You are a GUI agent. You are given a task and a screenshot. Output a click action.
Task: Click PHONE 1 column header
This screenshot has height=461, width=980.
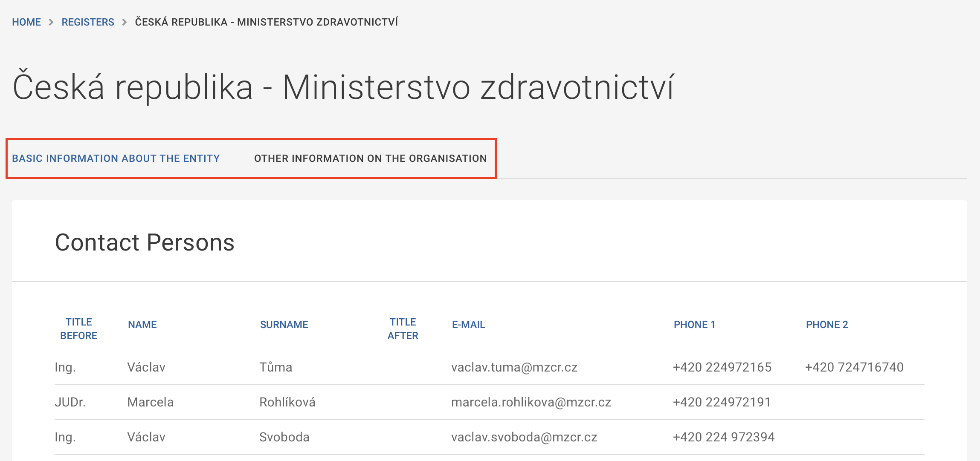[694, 325]
